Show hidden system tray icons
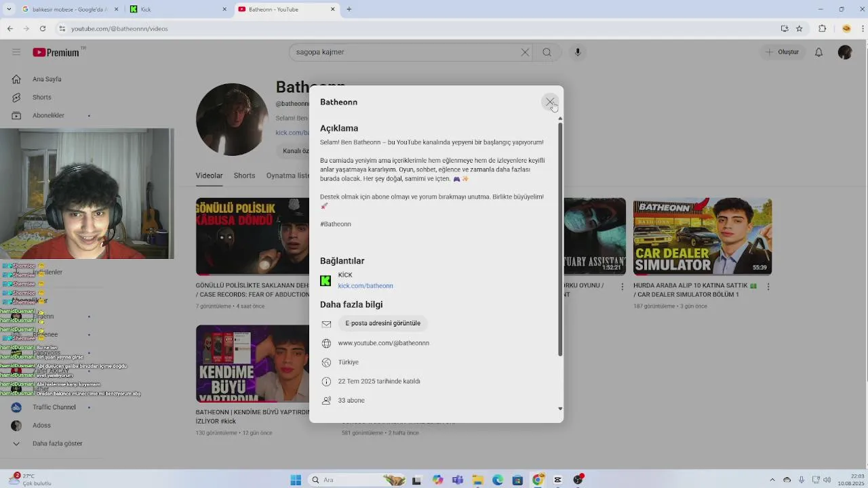 [773, 480]
